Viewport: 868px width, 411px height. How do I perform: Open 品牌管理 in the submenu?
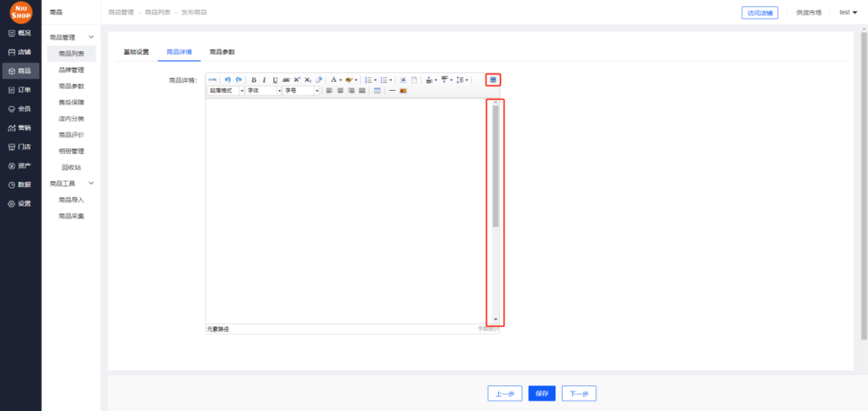[x=72, y=71]
